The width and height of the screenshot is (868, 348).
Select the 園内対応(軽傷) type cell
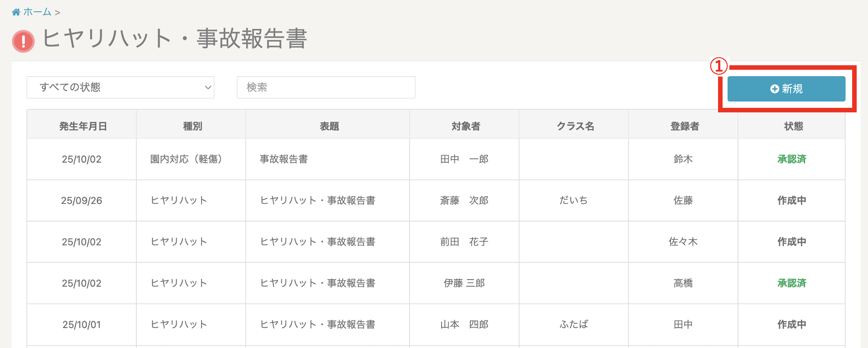(x=186, y=159)
